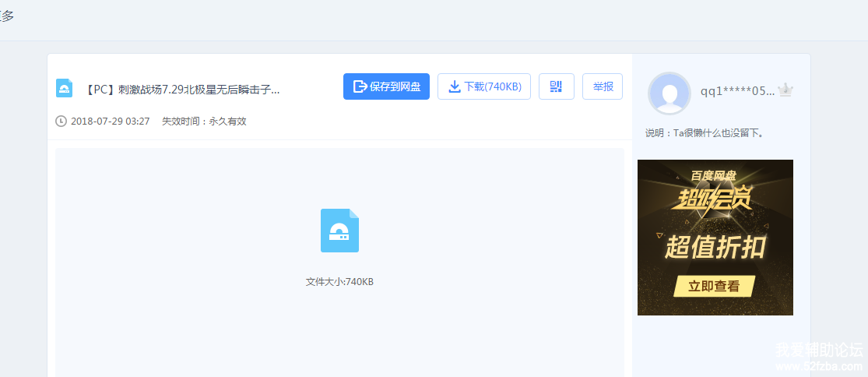This screenshot has height=377, width=868.
Task: Open the uploader's avatar picture
Action: (x=669, y=93)
